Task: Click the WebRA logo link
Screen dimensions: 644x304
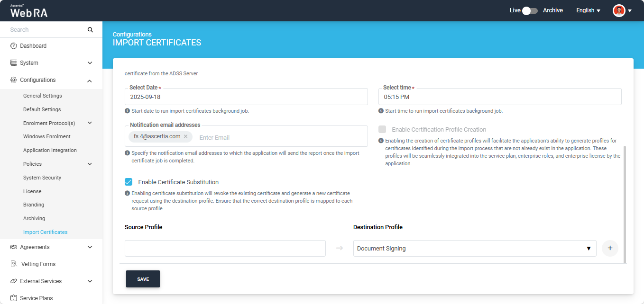Action: pos(29,11)
